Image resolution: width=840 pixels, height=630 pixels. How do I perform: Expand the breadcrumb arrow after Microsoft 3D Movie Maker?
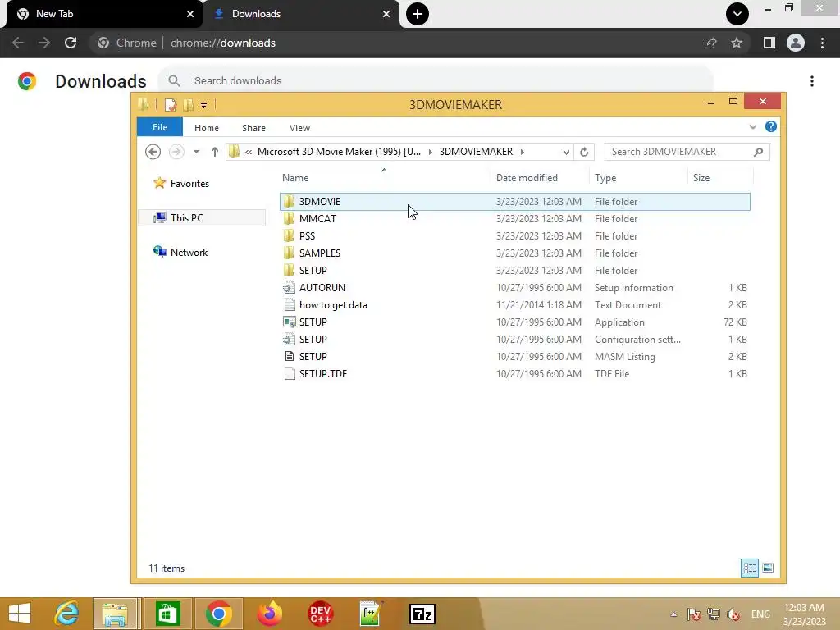430,152
